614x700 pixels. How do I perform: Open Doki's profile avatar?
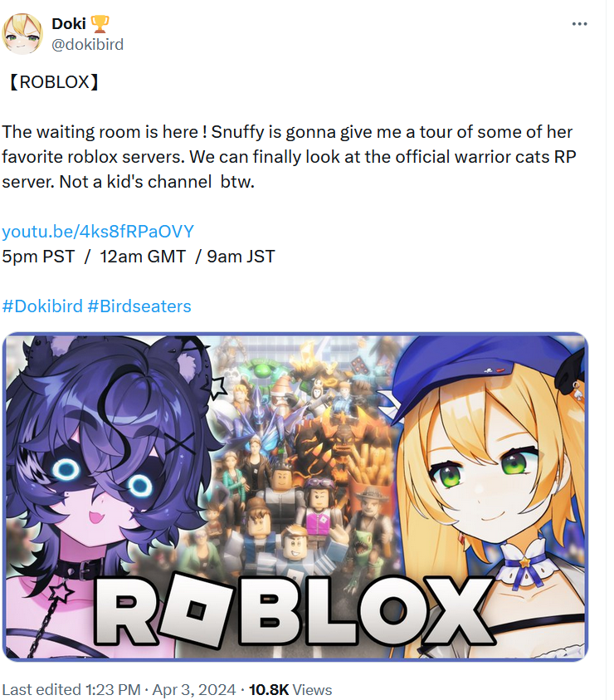(22, 34)
